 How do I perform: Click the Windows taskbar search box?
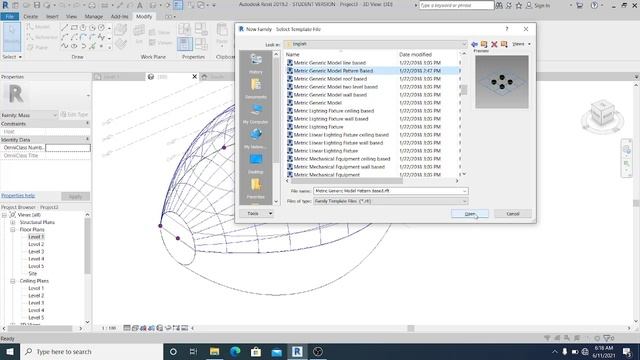pyautogui.click(x=91, y=351)
